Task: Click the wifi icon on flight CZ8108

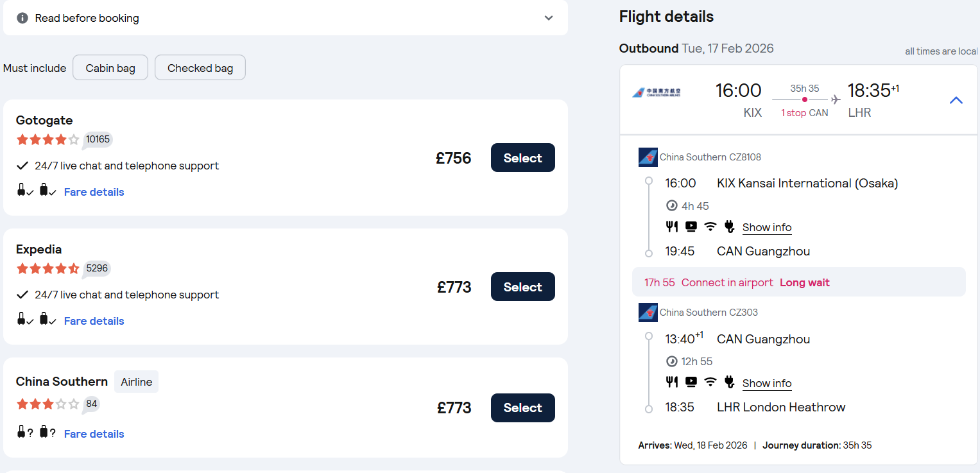Action: click(710, 226)
